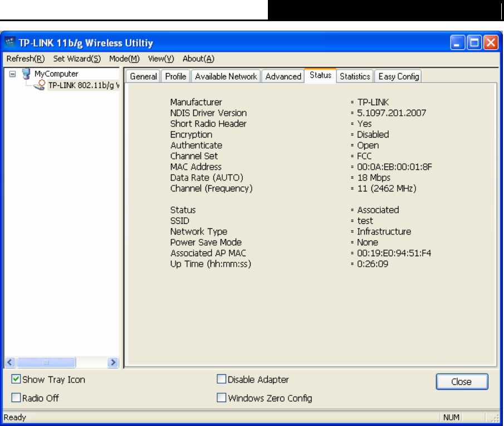Click the Manufacturer value TP-LINK

click(373, 102)
